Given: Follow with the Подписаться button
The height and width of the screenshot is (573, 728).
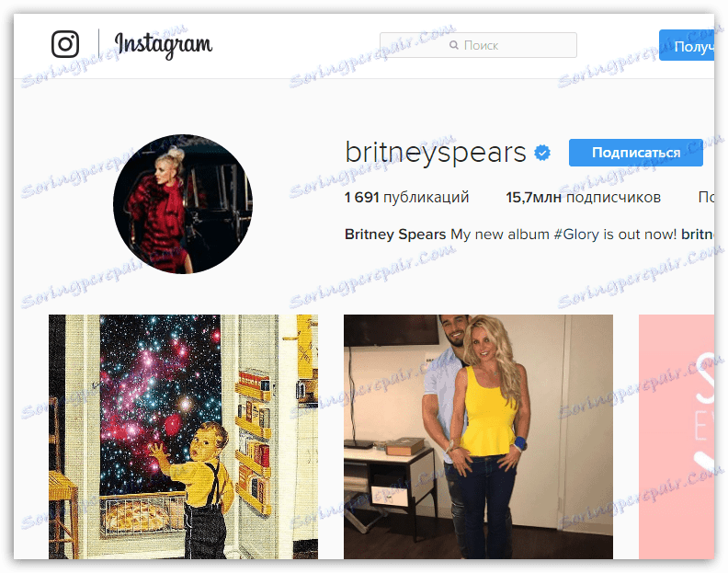Looking at the screenshot, I should click(635, 153).
